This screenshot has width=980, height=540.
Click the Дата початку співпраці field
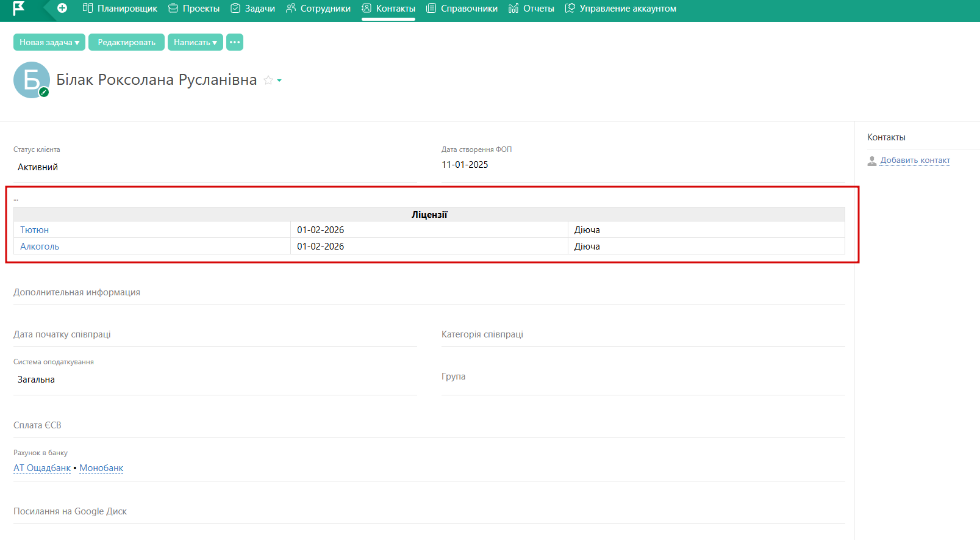click(215, 334)
